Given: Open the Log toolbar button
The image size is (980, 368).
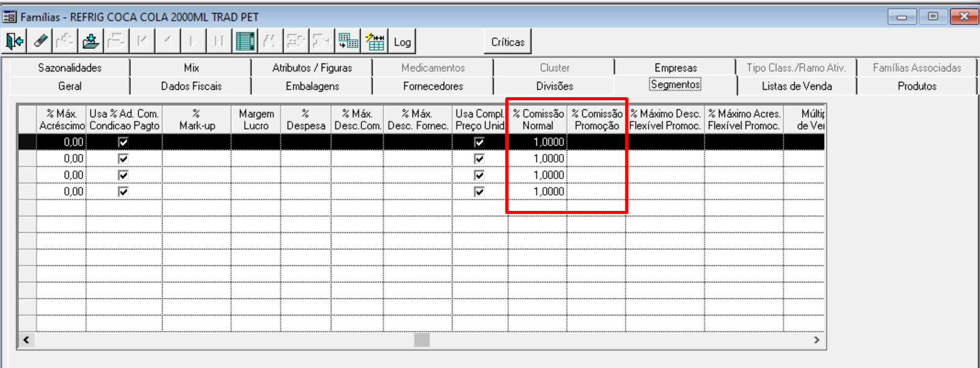Looking at the screenshot, I should pyautogui.click(x=402, y=42).
